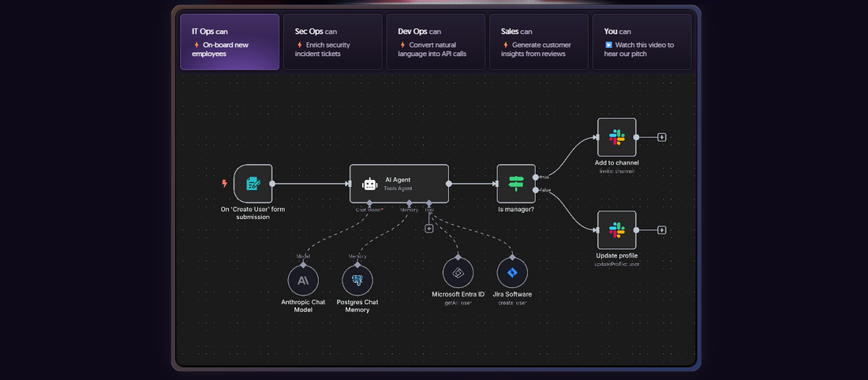The height and width of the screenshot is (380, 868).
Task: Click the 'Is manager?' true output connector
Action: point(536,177)
